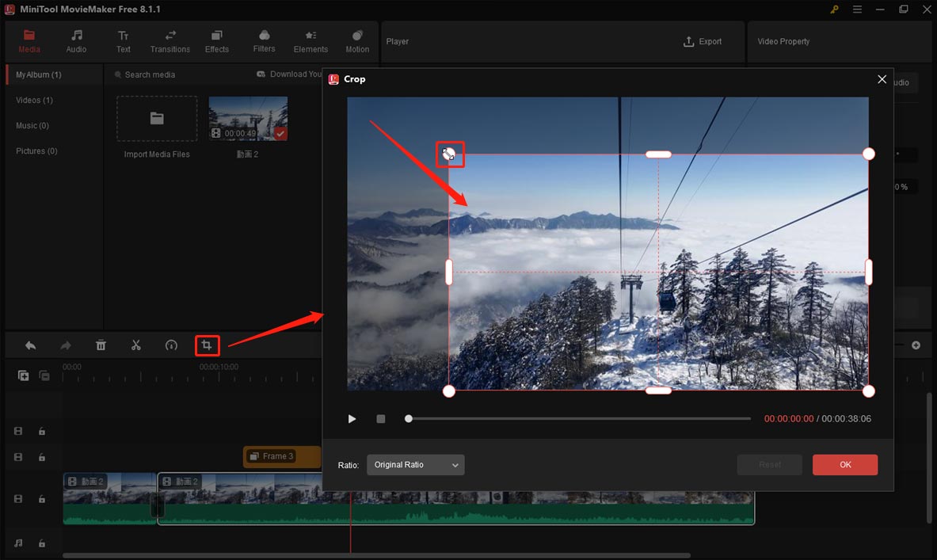
Task: Click the left edge crop handle
Action: coord(449,272)
